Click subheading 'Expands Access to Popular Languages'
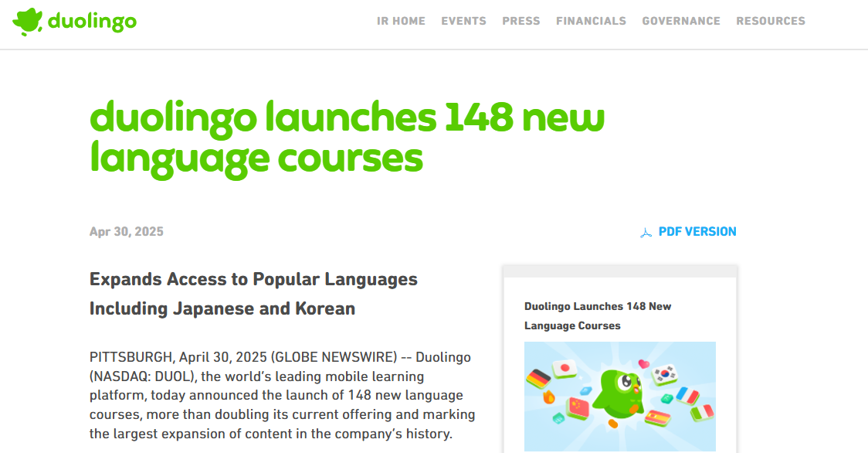Screen dimensions: 868x453 pos(253,279)
